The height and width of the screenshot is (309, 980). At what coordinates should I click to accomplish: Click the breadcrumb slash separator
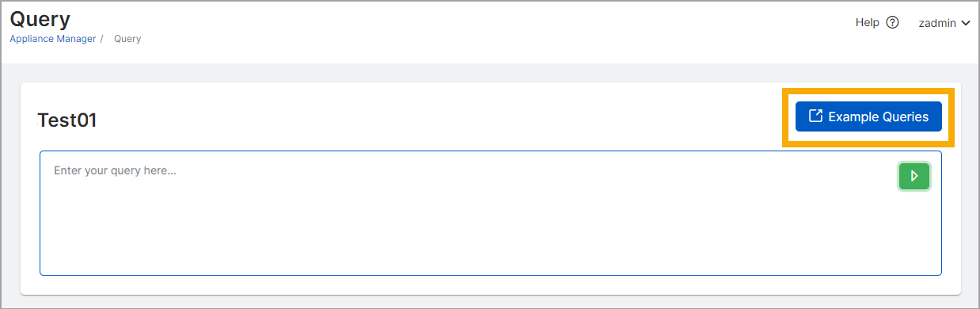tap(102, 38)
